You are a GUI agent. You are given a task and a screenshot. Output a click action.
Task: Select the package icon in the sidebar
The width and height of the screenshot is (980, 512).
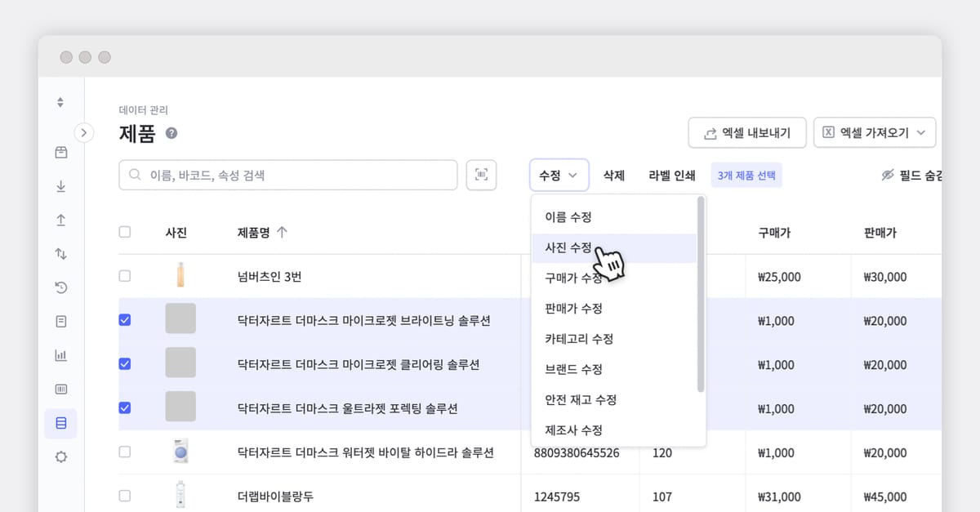click(x=60, y=152)
